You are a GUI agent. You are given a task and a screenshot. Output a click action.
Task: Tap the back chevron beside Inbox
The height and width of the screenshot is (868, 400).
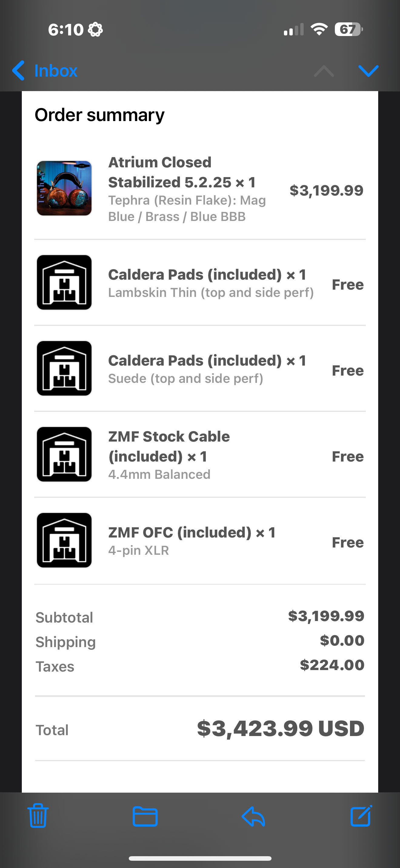pyautogui.click(x=18, y=71)
